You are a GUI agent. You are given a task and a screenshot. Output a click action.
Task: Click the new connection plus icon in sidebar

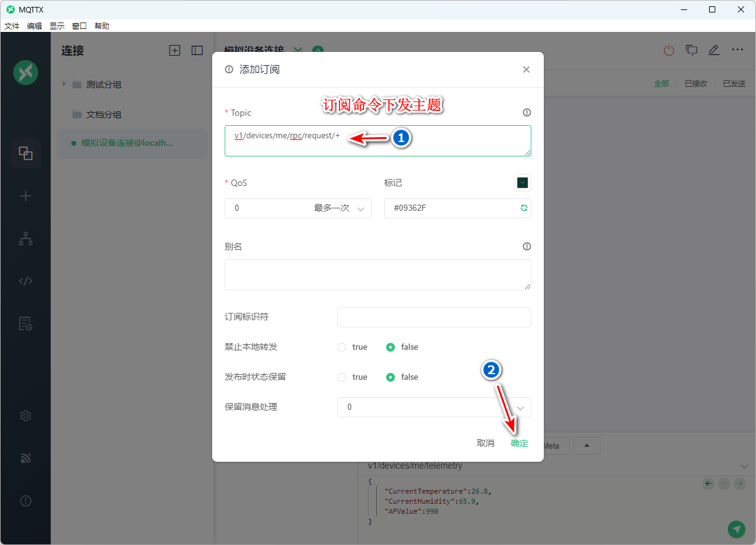click(26, 196)
